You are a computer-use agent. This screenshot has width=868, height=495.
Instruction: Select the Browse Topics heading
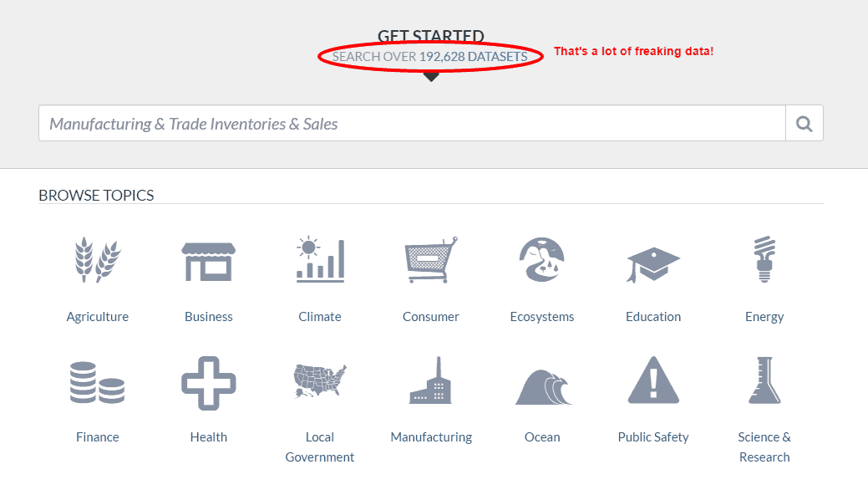point(95,195)
